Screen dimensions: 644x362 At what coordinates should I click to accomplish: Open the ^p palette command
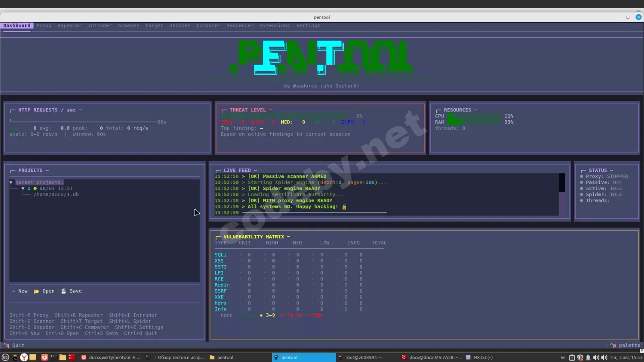[x=625, y=346]
